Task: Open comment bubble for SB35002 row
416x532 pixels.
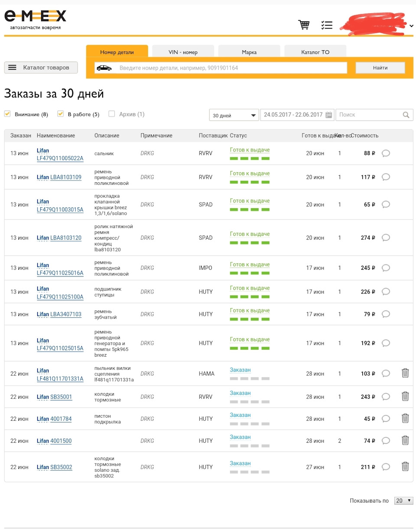Action: click(386, 467)
